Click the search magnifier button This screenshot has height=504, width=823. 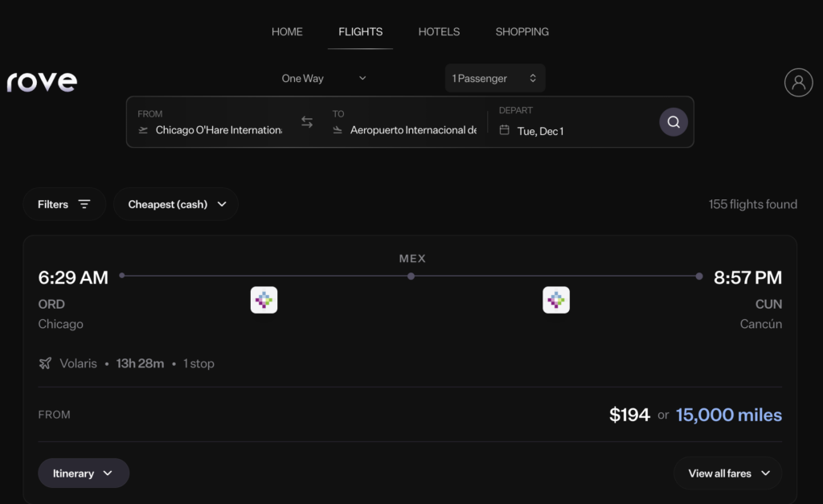point(674,122)
